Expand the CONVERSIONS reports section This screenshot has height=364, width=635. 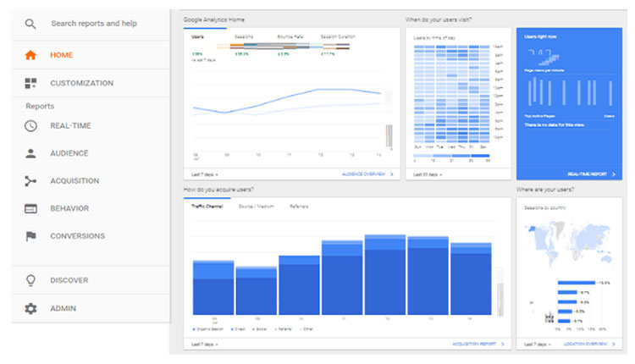(x=78, y=236)
